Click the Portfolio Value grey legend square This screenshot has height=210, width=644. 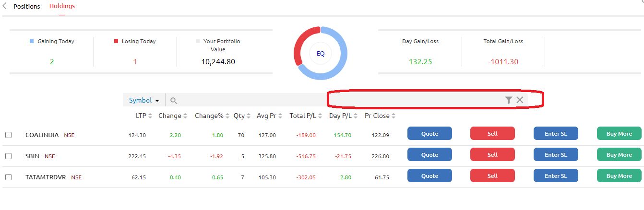tap(198, 41)
